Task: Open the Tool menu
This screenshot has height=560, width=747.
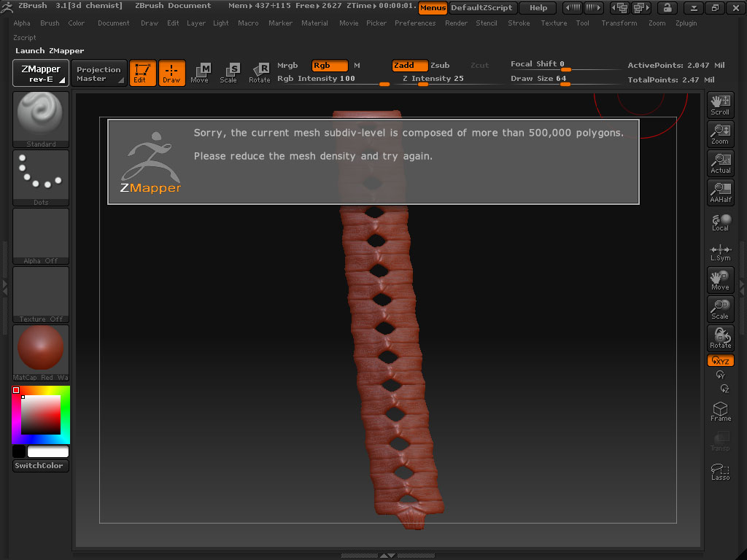Action: click(x=582, y=23)
